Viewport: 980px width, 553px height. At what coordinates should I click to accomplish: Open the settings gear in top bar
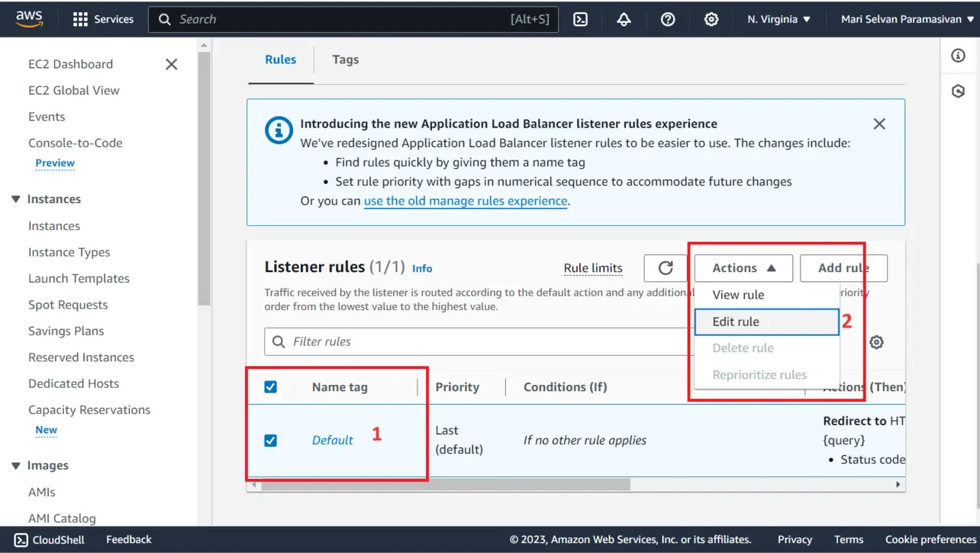click(711, 19)
